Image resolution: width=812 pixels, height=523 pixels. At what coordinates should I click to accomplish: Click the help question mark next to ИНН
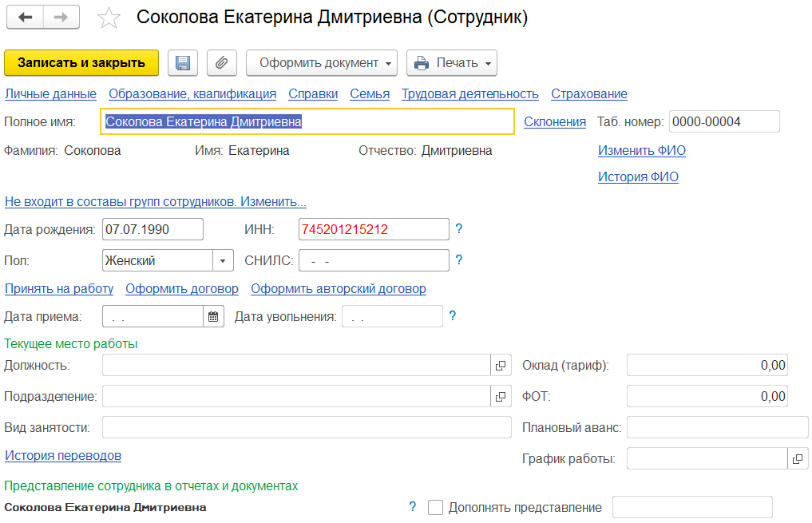459,230
